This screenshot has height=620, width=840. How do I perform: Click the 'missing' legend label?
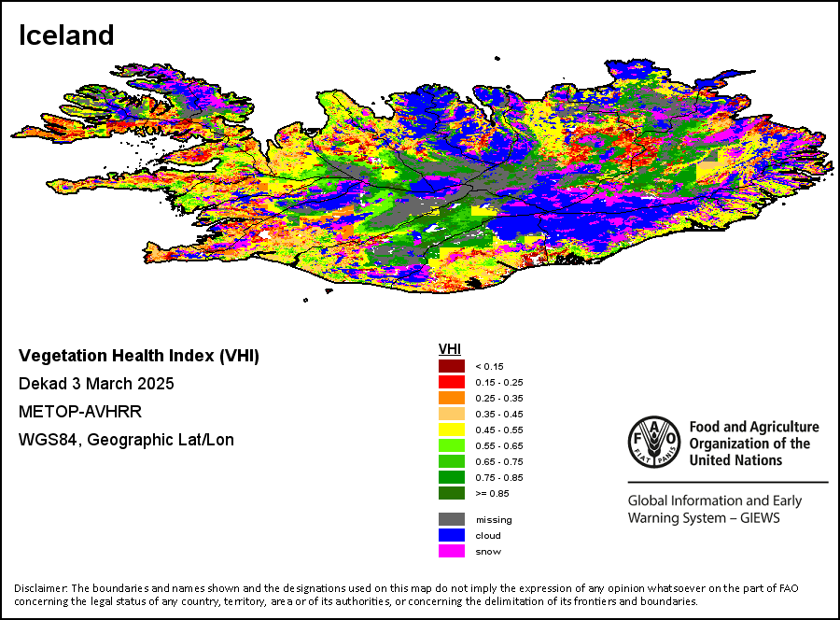(x=494, y=520)
